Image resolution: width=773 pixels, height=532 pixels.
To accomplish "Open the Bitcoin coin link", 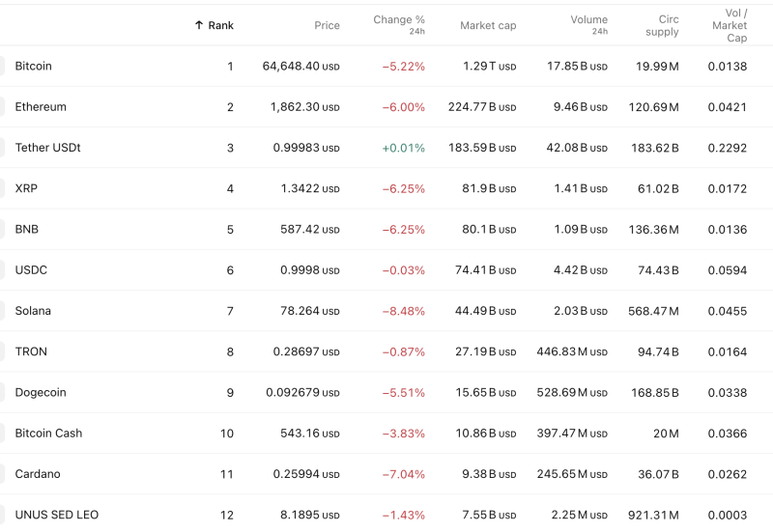I will click(x=33, y=66).
